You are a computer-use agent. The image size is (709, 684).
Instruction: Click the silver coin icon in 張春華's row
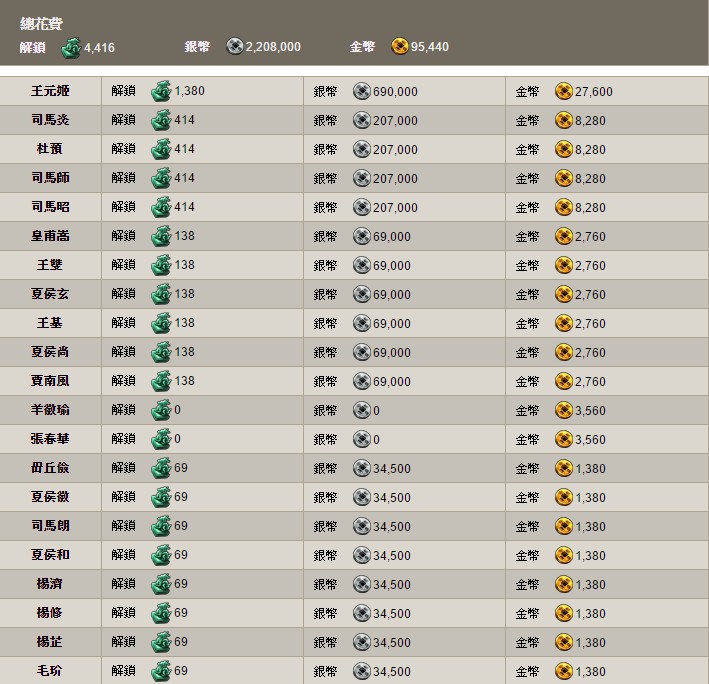click(x=362, y=440)
